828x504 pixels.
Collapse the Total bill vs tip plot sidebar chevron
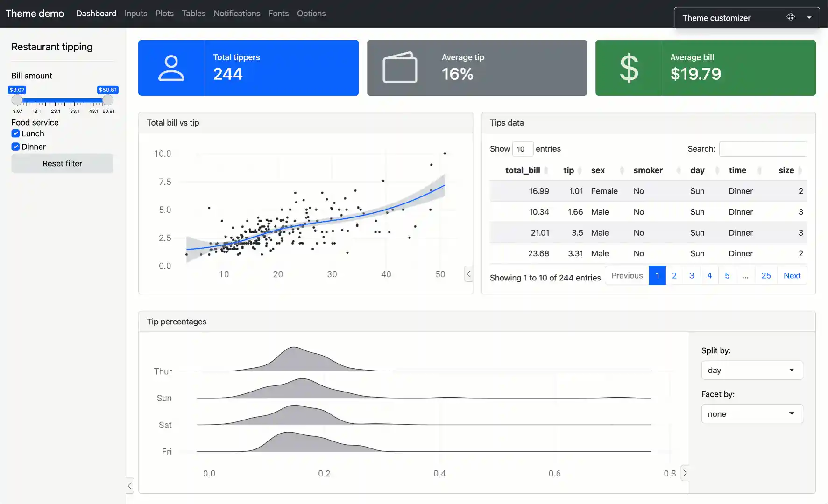[469, 274]
